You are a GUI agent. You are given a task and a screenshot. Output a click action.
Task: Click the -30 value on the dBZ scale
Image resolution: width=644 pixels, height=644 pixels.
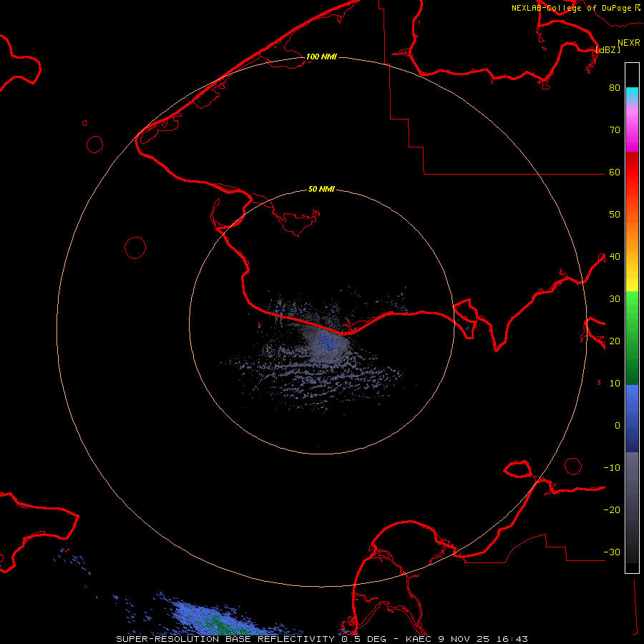tap(612, 552)
